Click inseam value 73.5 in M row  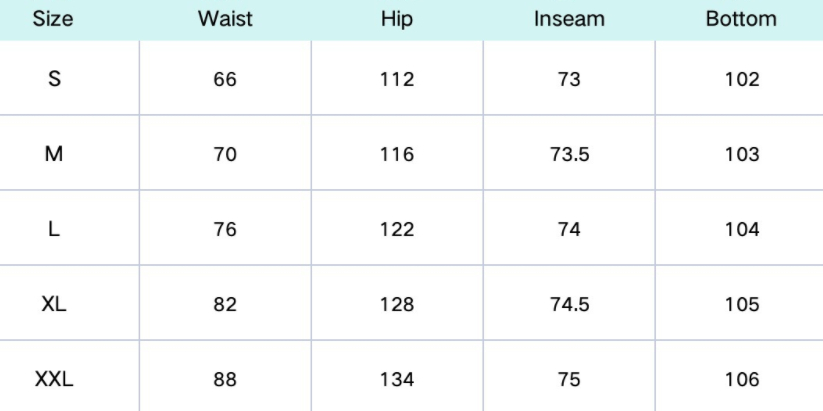coord(569,155)
